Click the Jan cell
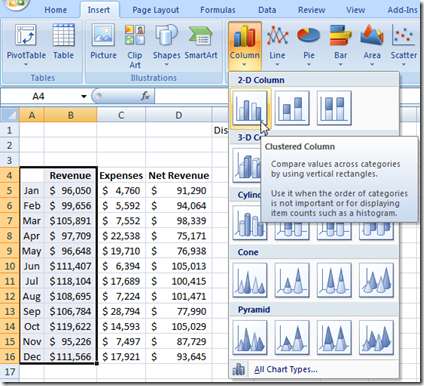The width and height of the screenshot is (424, 386). pos(32,191)
